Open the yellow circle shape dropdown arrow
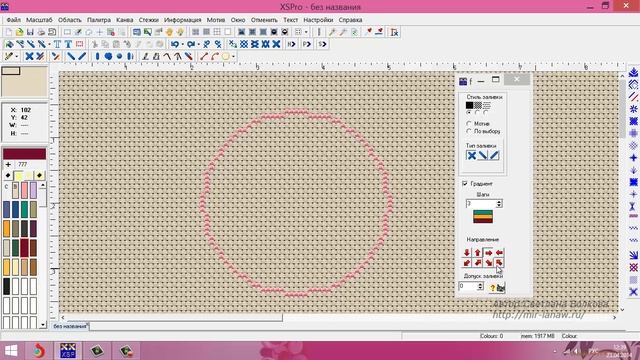640x360 pixels. pos(233,56)
